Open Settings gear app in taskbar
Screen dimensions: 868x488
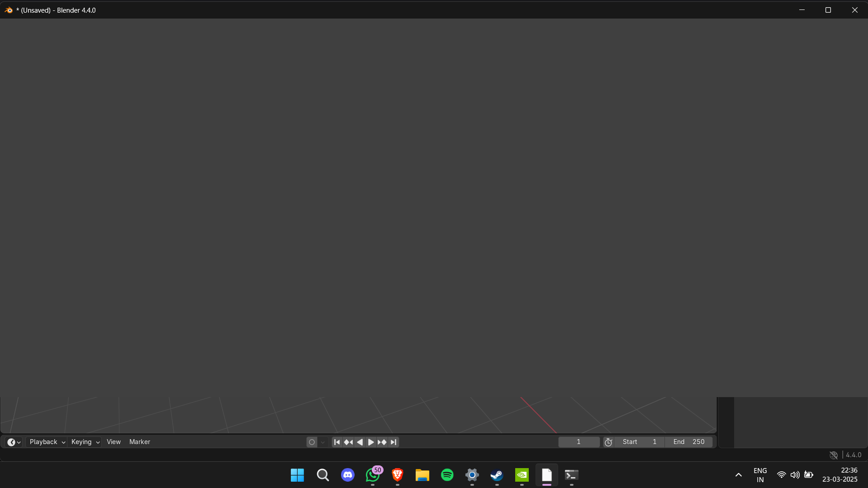pos(472,475)
